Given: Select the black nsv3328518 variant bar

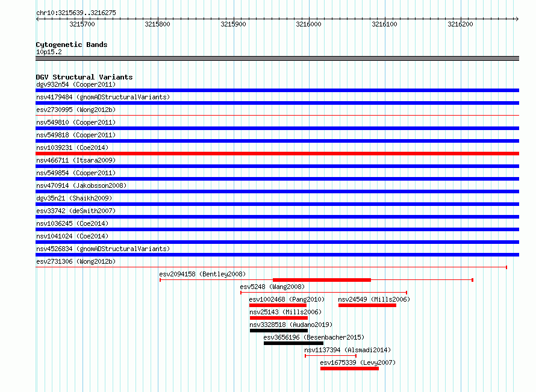Looking at the screenshot, I should click(x=279, y=331).
